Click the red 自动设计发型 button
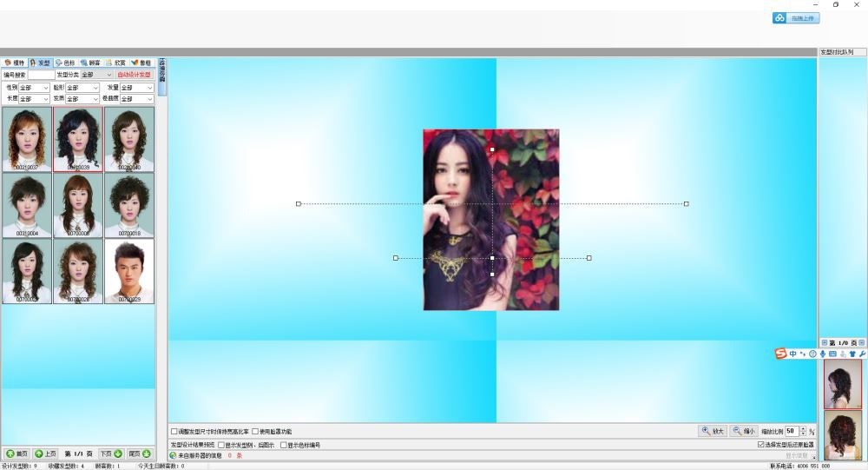 click(x=134, y=74)
